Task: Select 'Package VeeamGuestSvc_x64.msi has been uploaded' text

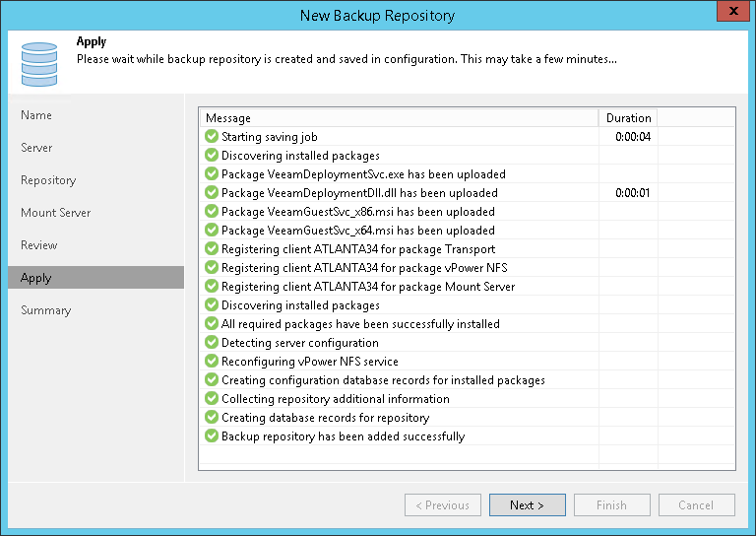Action: (357, 231)
